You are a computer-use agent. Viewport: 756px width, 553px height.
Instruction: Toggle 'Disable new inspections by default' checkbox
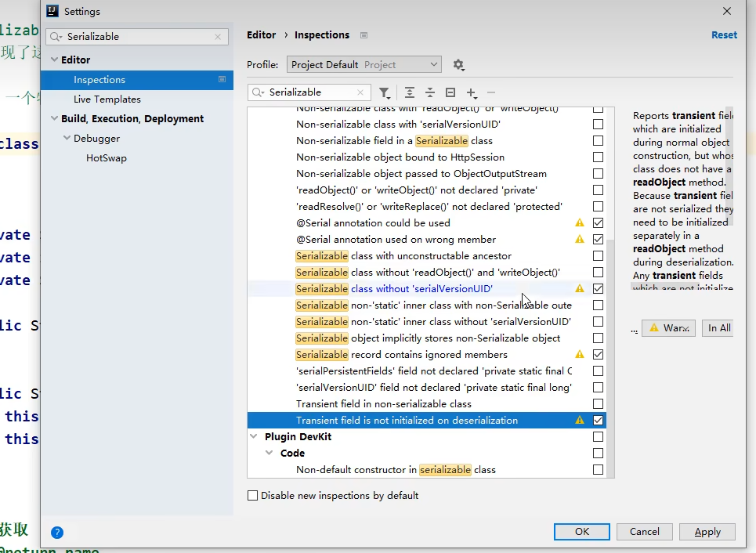tap(252, 496)
